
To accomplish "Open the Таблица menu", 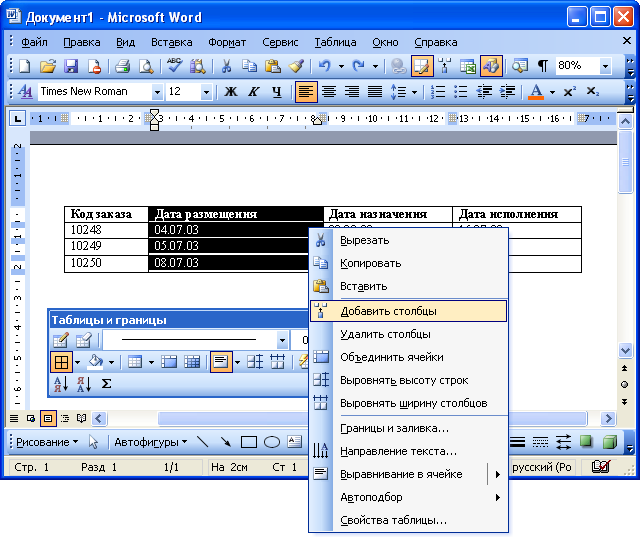I will [335, 42].
